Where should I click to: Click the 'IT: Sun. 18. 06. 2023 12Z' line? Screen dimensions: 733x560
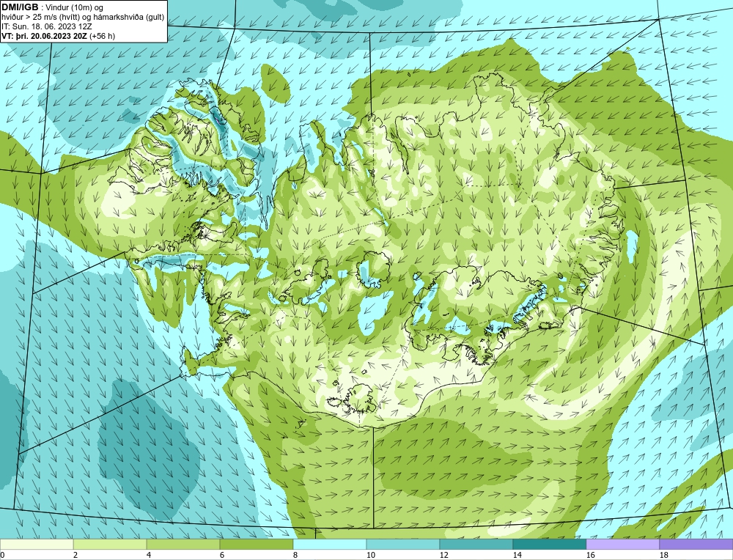pos(46,26)
